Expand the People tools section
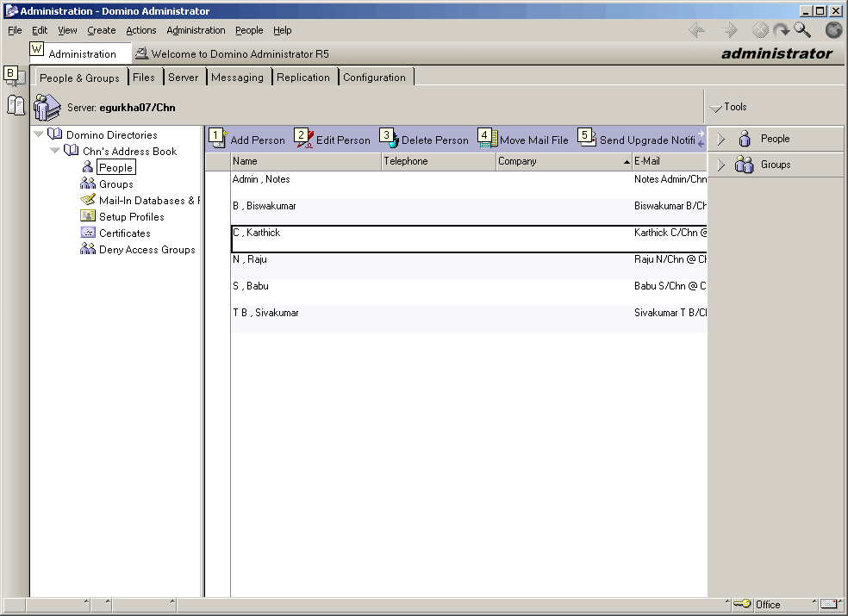The image size is (848, 616). 721,140
